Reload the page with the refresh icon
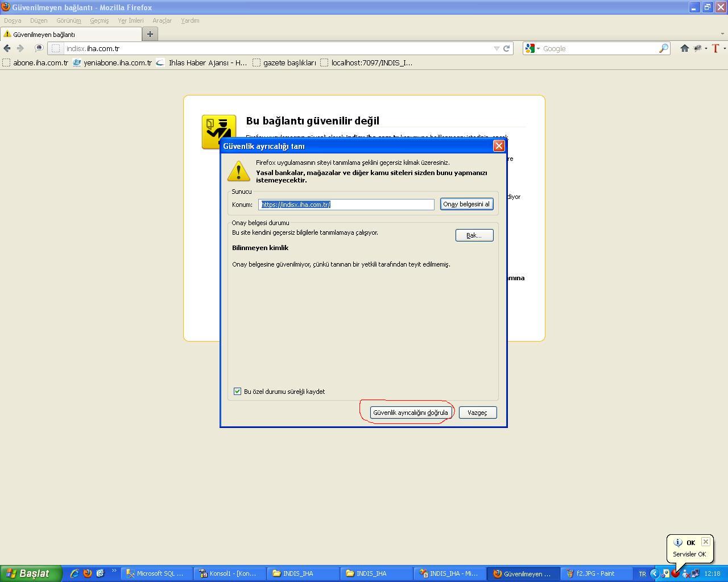The width and height of the screenshot is (728, 582). 506,48
